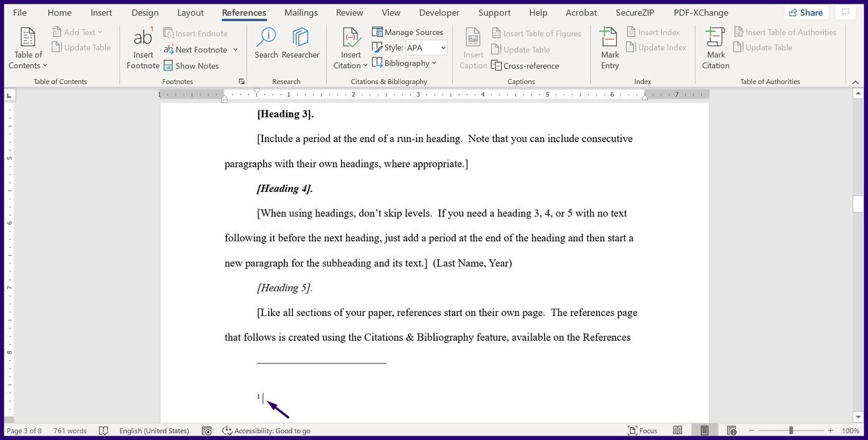Click Cross-reference
The height and width of the screenshot is (440, 868).
click(x=525, y=65)
